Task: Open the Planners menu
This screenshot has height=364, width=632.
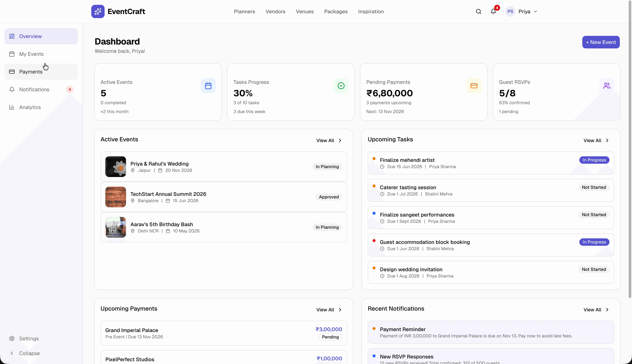Action: click(244, 11)
